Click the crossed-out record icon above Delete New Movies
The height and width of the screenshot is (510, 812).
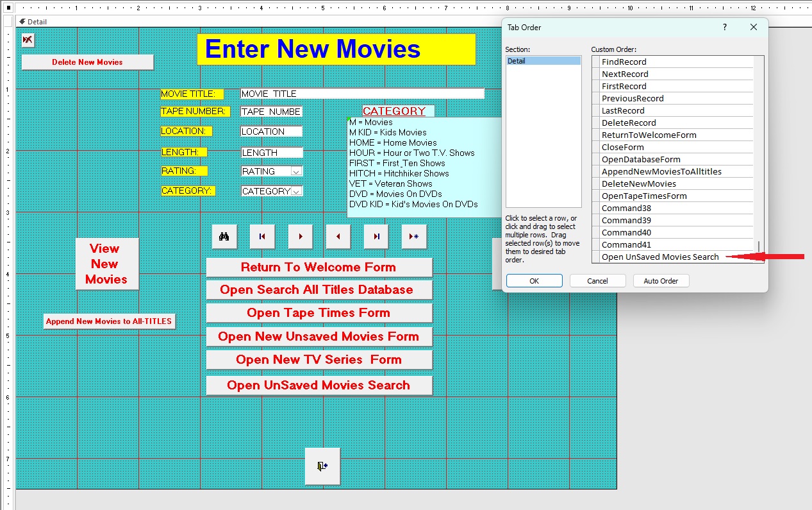point(28,40)
